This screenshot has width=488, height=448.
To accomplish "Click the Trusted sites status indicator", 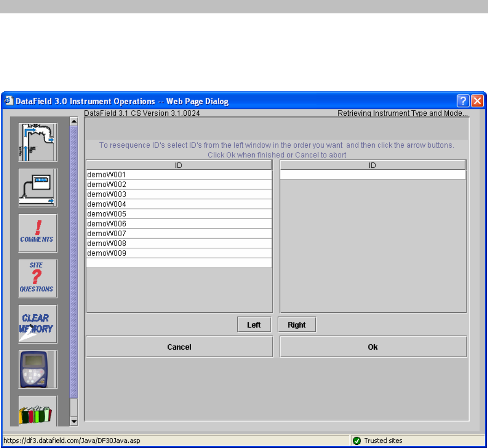I will click(x=378, y=441).
